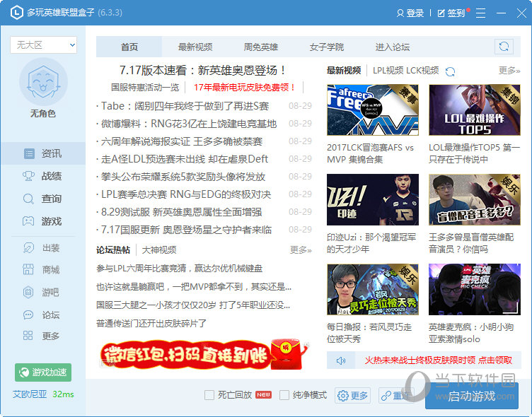Play the afreeca AFS vs MVP video thumbnail

pyautogui.click(x=373, y=110)
